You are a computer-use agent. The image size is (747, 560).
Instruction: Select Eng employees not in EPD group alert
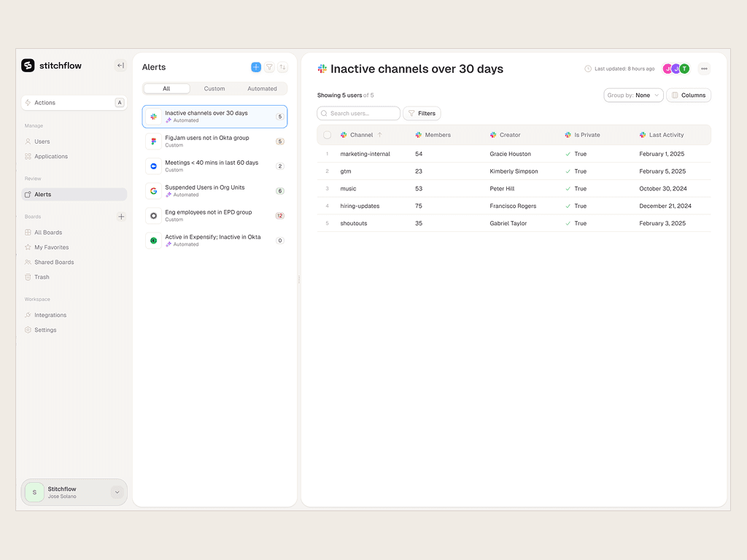point(214,216)
